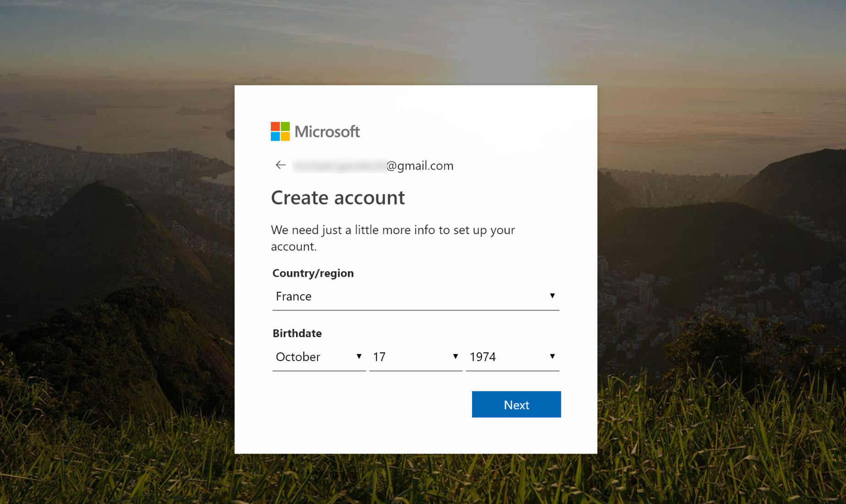Click the back arrow beside the email
846x504 pixels.
280,165
